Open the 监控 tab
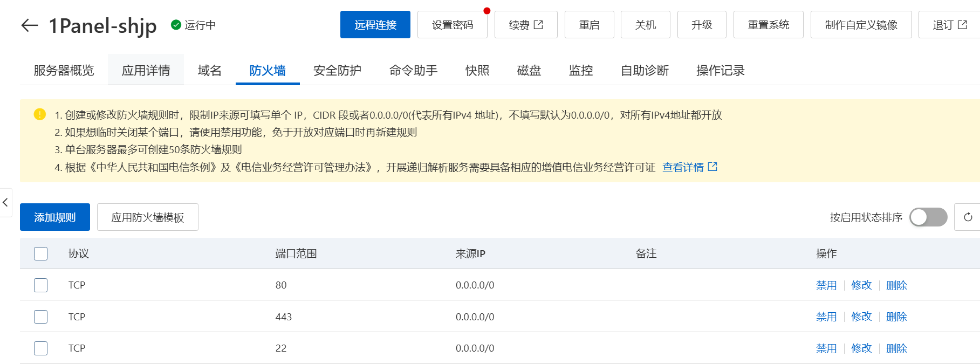 580,71
